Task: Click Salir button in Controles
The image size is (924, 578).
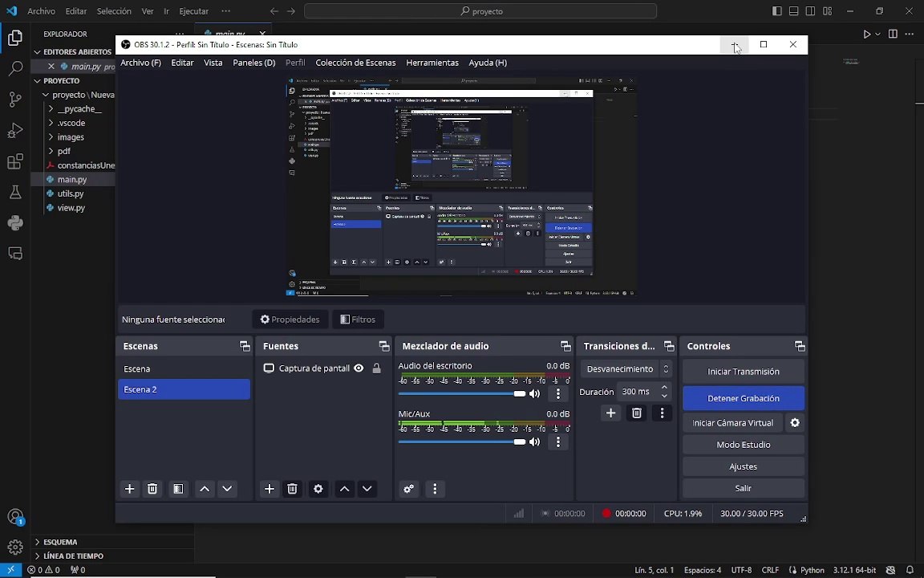Action: click(x=744, y=488)
